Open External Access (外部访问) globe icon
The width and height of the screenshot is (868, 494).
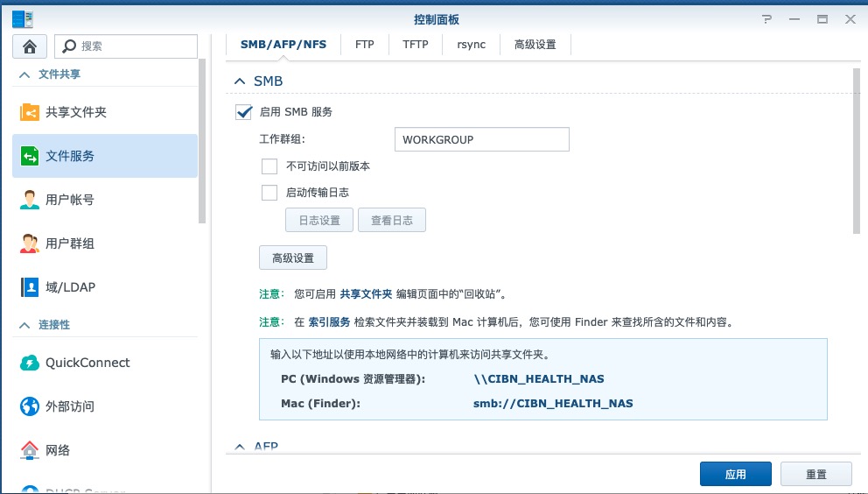(x=30, y=407)
